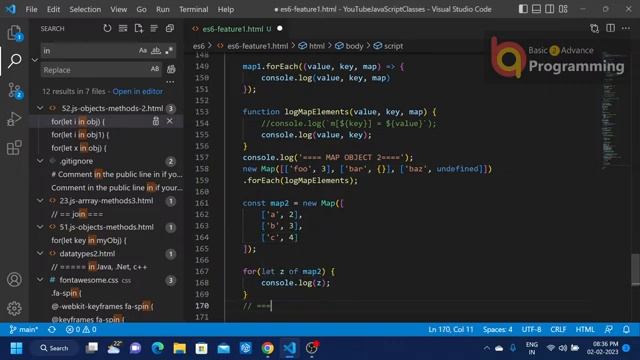The image size is (640, 360).
Task: Clear the search results
Action: [123, 29]
